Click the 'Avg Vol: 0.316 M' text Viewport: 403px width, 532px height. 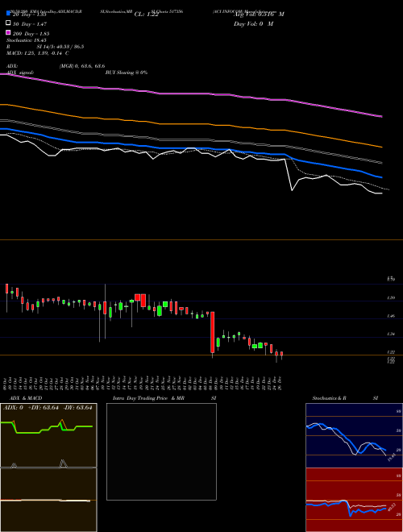pyautogui.click(x=259, y=15)
